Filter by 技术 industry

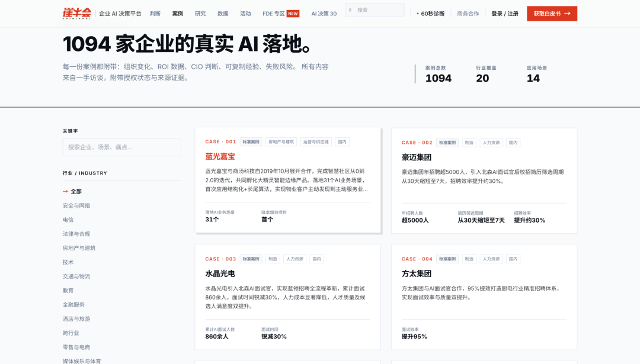coord(68,262)
